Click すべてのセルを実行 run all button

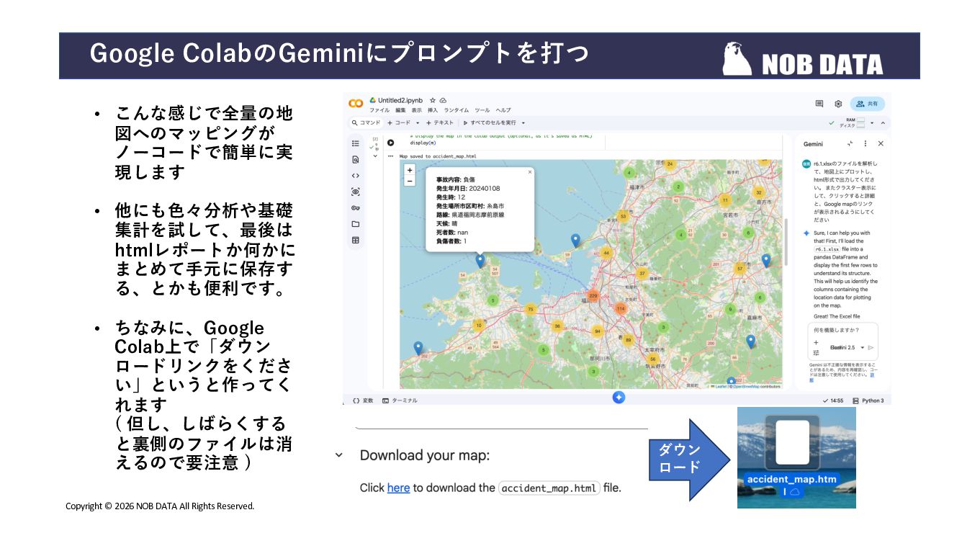490,123
